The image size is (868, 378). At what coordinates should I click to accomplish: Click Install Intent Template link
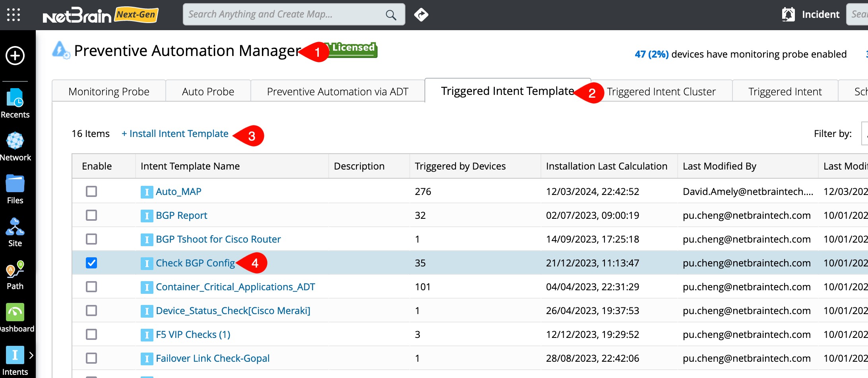click(175, 134)
